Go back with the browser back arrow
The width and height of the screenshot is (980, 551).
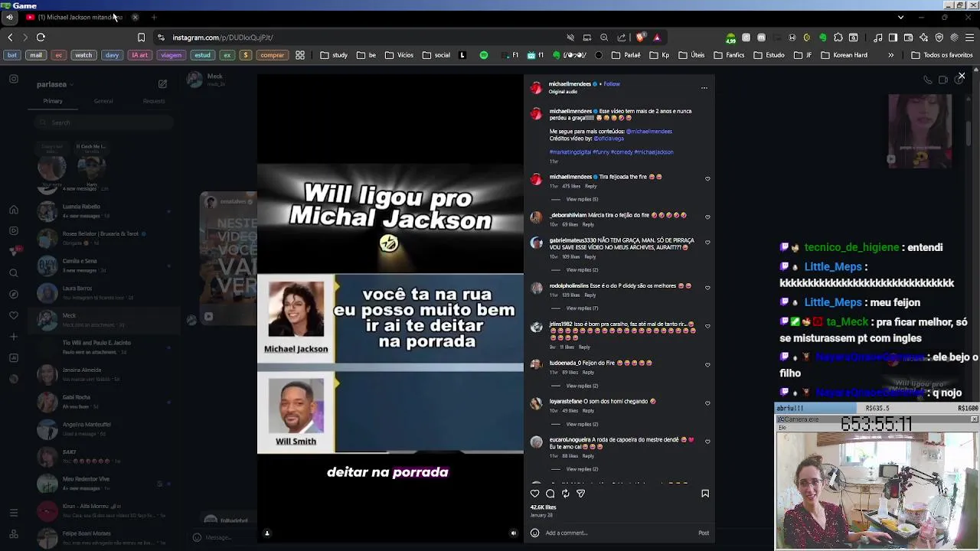(x=10, y=37)
